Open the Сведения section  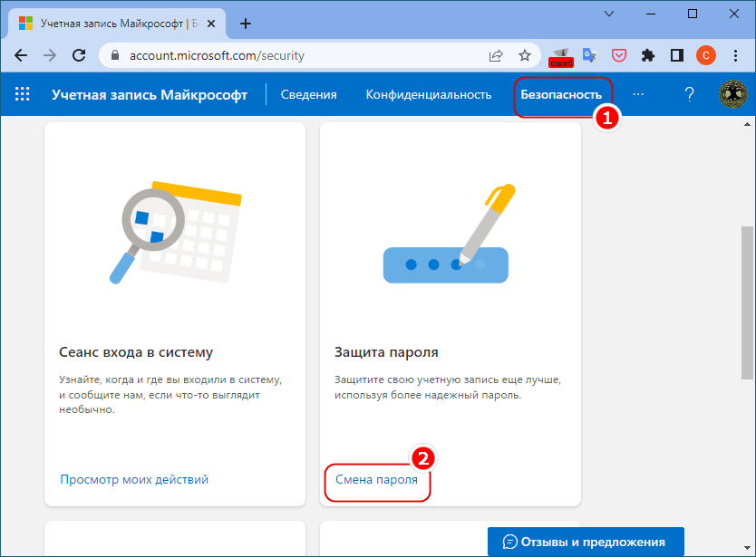point(308,94)
